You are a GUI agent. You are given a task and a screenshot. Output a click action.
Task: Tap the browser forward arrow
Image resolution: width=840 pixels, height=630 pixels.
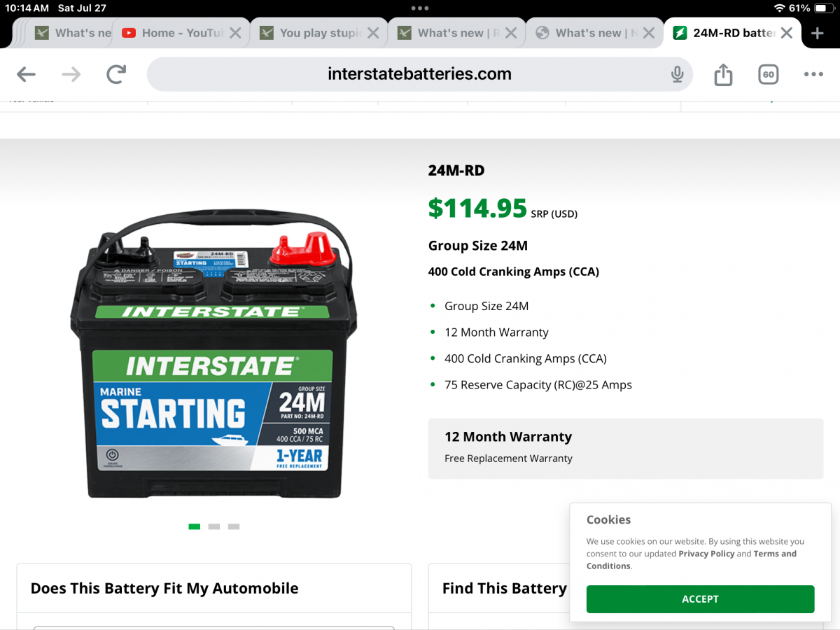coord(71,74)
